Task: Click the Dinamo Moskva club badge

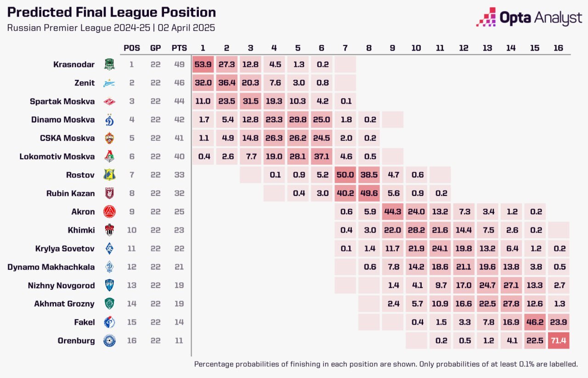Action: 109,120
